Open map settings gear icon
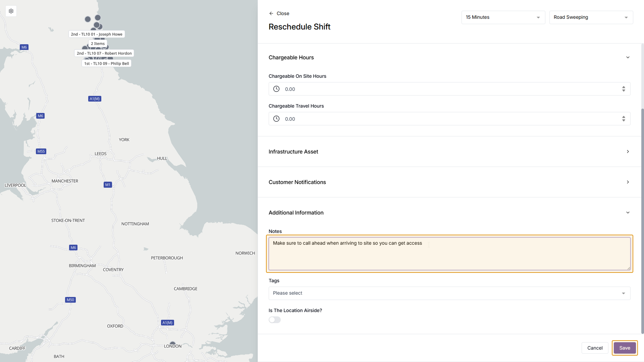Screen dimensions: 644x362 click(x=11, y=11)
